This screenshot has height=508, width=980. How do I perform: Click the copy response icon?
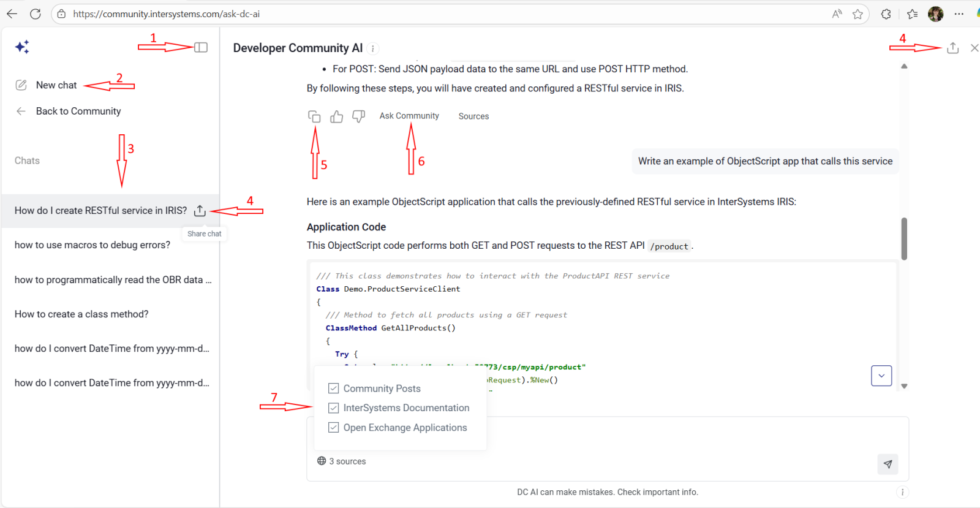pyautogui.click(x=314, y=116)
